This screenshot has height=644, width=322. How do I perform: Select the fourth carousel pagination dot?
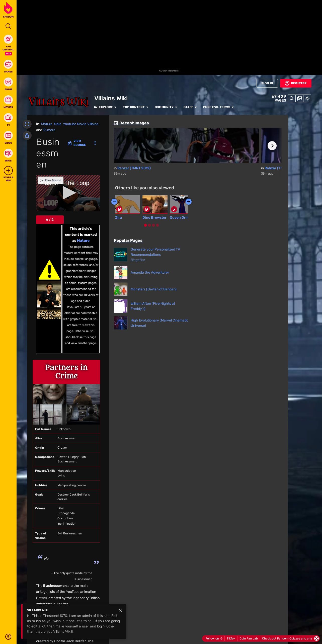click(x=157, y=225)
